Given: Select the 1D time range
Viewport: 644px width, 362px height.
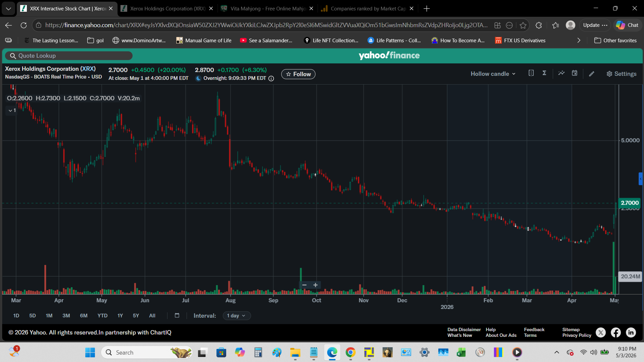Looking at the screenshot, I should (16, 316).
